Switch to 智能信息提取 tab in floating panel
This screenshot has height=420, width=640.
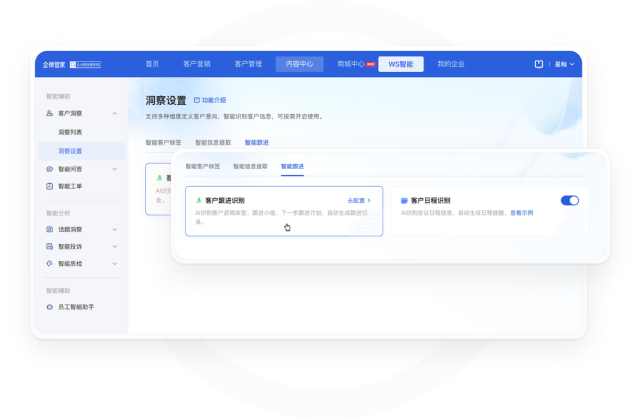pos(250,166)
